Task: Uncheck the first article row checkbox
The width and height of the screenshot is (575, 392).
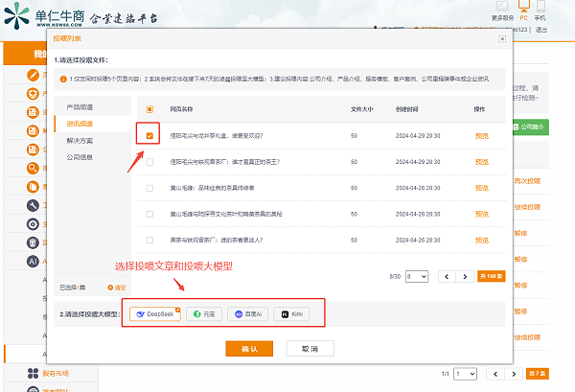Action: click(x=149, y=136)
